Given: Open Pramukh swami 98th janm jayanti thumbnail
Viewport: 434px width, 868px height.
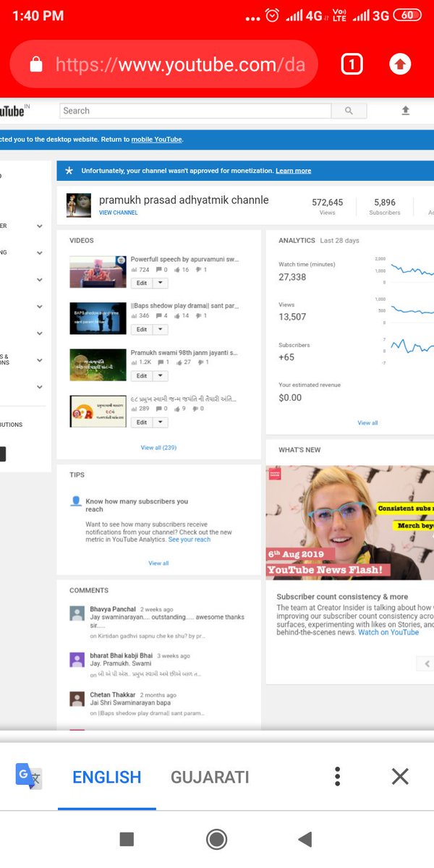Looking at the screenshot, I should (98, 365).
